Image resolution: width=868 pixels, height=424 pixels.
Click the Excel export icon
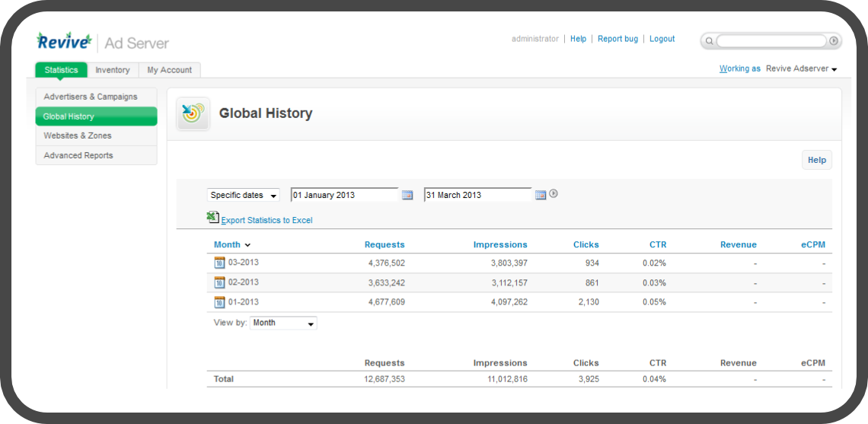click(213, 218)
